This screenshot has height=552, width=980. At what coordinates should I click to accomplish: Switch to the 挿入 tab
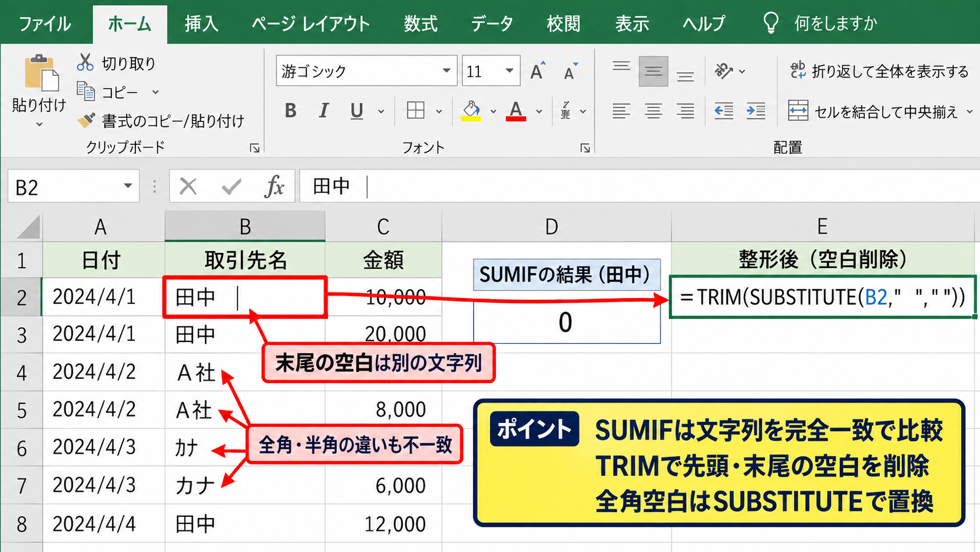[201, 23]
